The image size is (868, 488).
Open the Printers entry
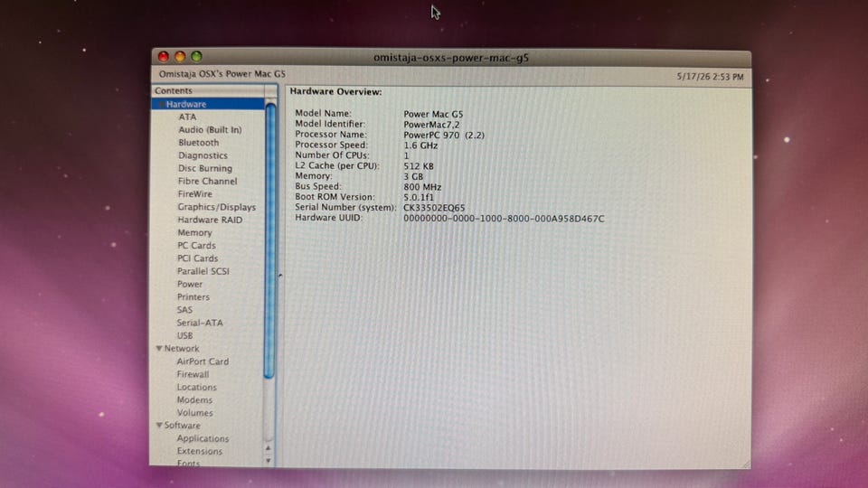click(193, 296)
